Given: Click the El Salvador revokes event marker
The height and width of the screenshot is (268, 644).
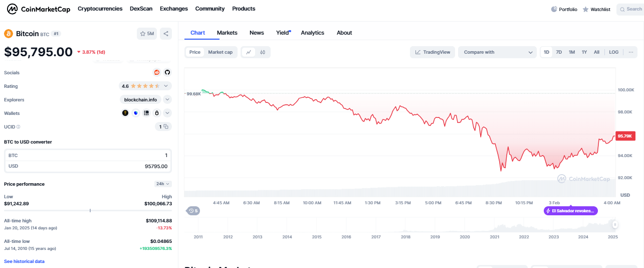Looking at the screenshot, I should tap(571, 211).
